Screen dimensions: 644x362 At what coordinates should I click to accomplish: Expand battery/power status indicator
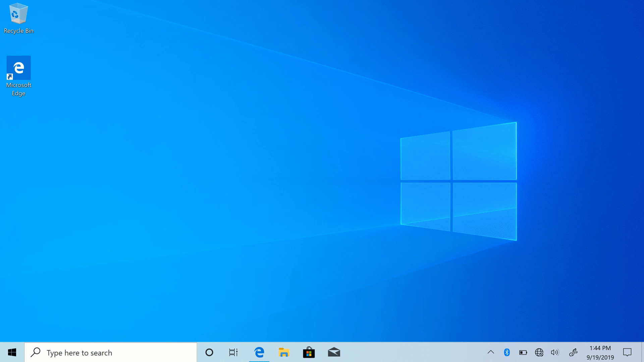pos(523,352)
